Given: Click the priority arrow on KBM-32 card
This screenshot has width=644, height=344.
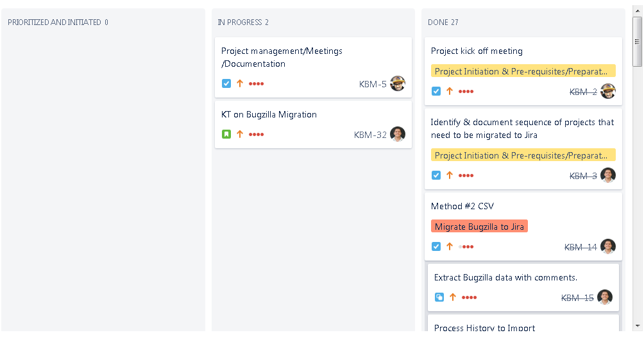Looking at the screenshot, I should coord(240,134).
